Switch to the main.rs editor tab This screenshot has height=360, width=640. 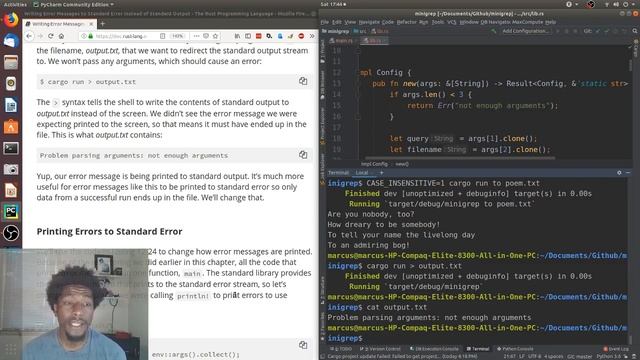341,41
